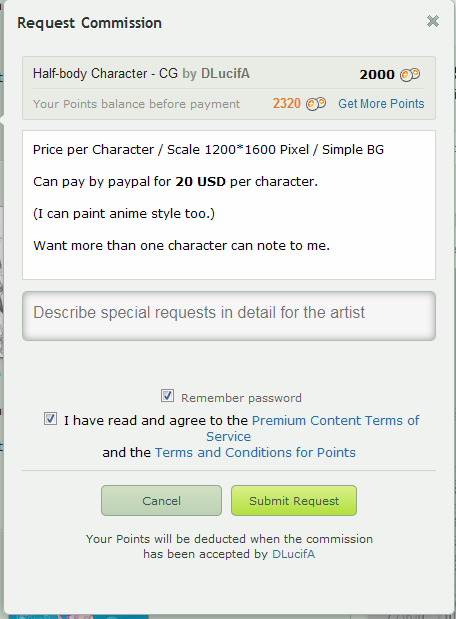Open Terms and Conditions for Points link
This screenshot has height=619, width=456.
[x=255, y=452]
